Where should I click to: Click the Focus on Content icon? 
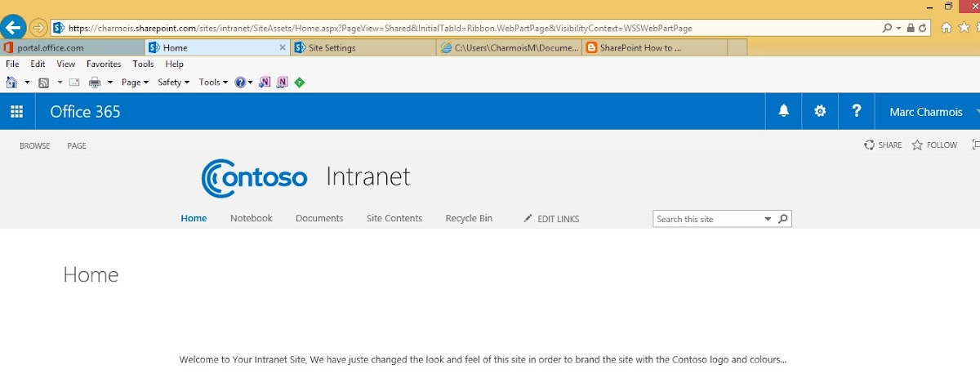coord(976,145)
